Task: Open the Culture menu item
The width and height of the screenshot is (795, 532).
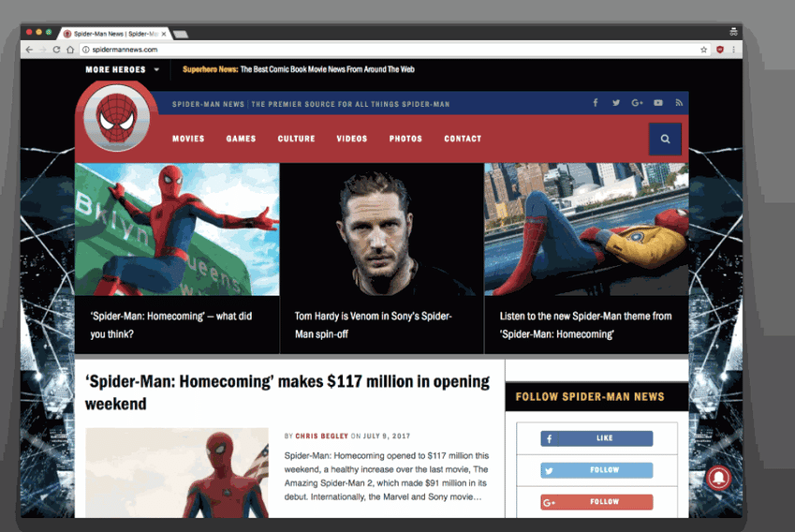Action: (296, 139)
